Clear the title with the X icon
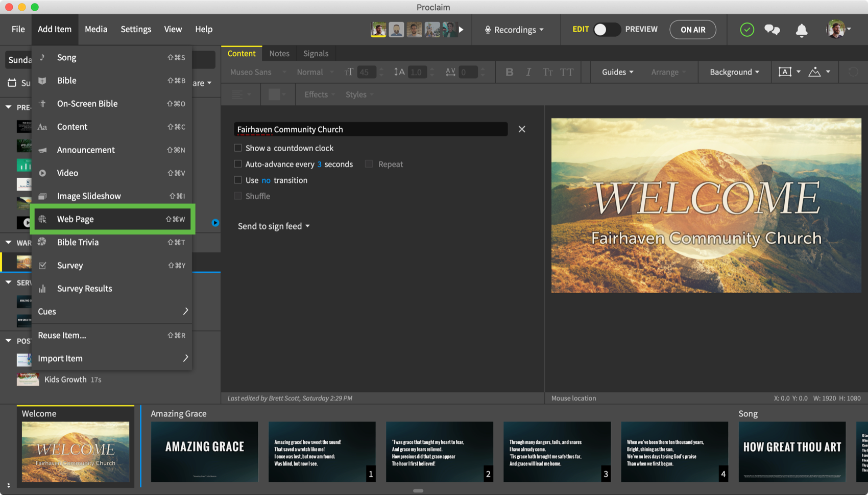 522,129
